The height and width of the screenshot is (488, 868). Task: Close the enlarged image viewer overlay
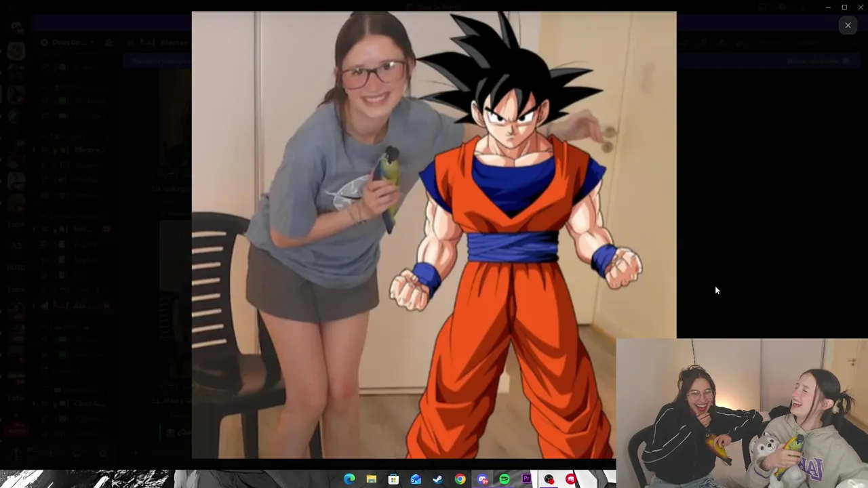[x=848, y=25]
